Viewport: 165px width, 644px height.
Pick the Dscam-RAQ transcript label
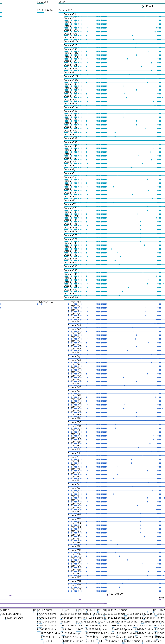pyautogui.click(x=71, y=88)
